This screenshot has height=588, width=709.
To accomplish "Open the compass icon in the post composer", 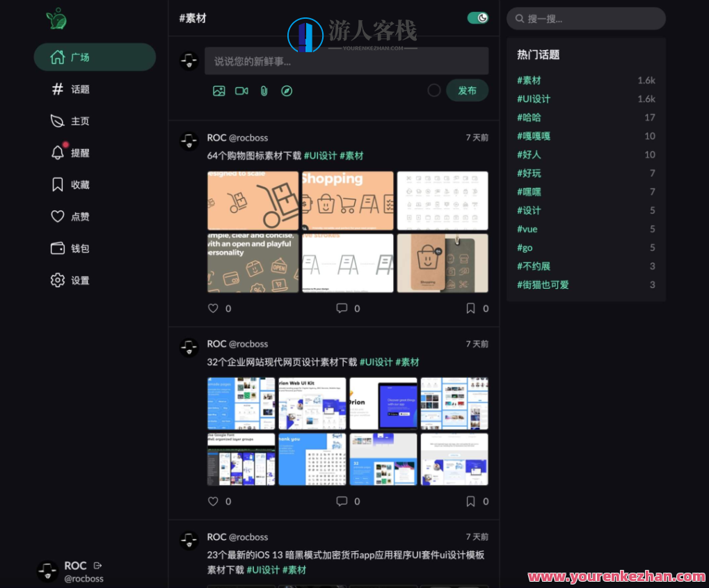I will pos(286,90).
